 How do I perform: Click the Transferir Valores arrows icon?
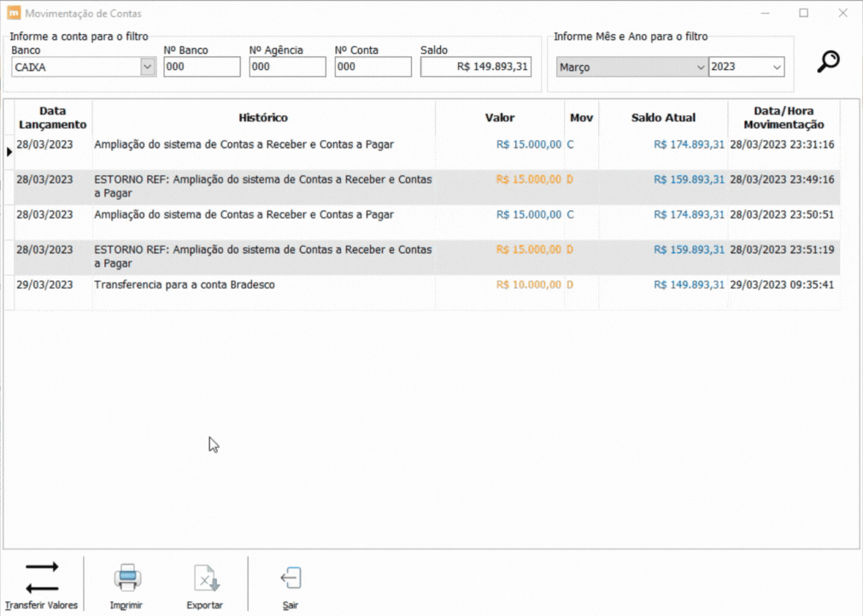pyautogui.click(x=42, y=578)
